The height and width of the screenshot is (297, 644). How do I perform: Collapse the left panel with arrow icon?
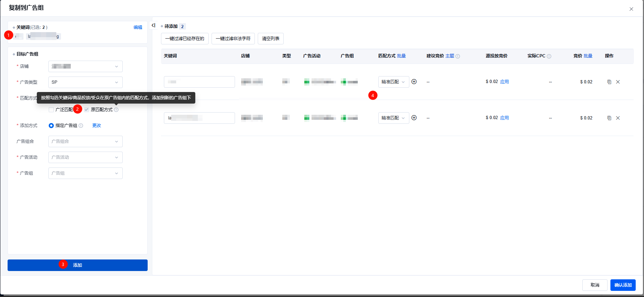point(153,26)
